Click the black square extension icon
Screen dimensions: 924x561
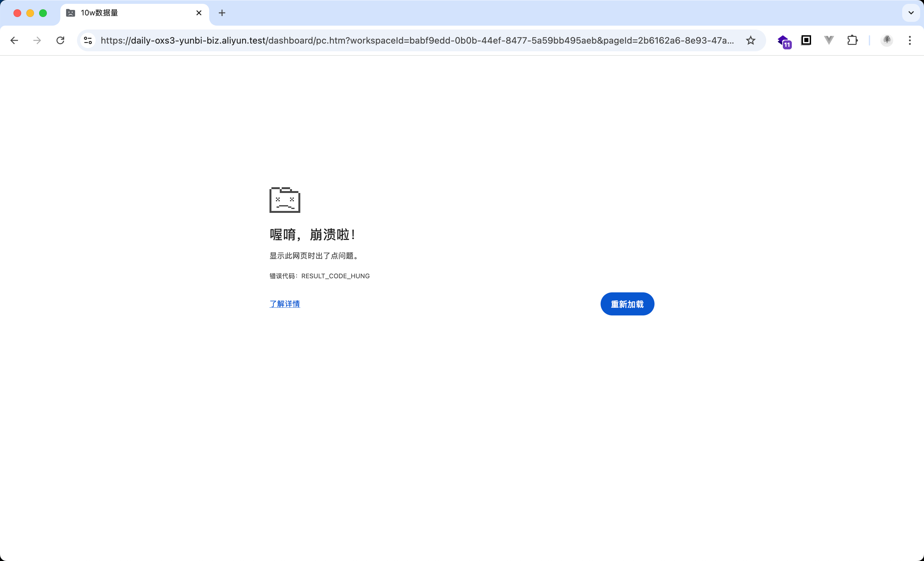pyautogui.click(x=806, y=40)
